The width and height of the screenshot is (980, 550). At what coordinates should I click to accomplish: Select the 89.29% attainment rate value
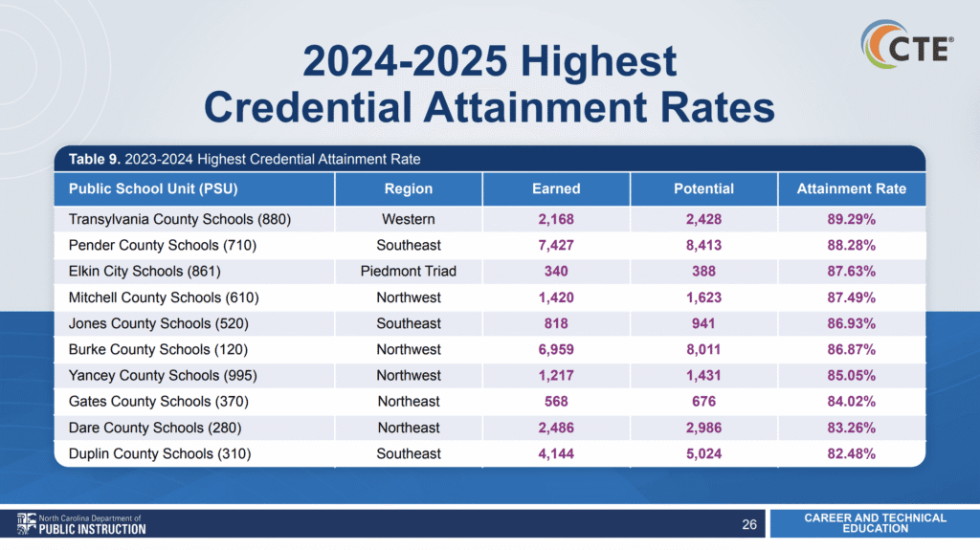[851, 219]
